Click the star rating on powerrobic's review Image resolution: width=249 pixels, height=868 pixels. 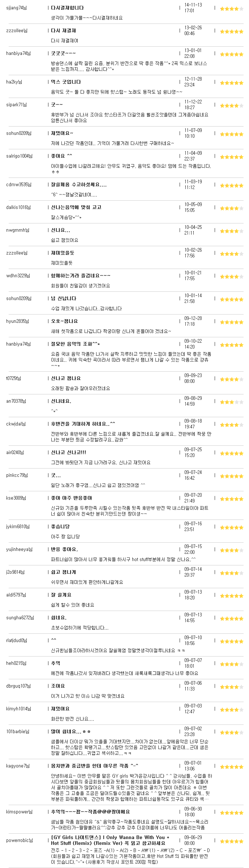[x=232, y=841]
